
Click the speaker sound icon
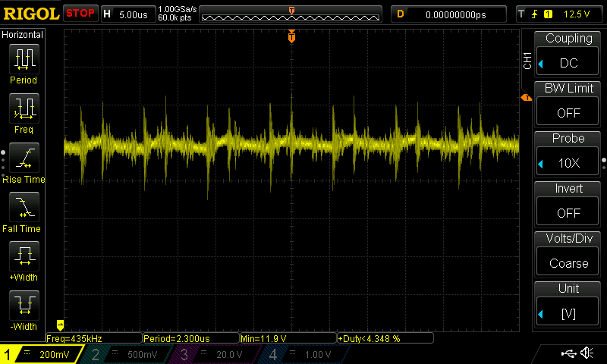tap(587, 353)
